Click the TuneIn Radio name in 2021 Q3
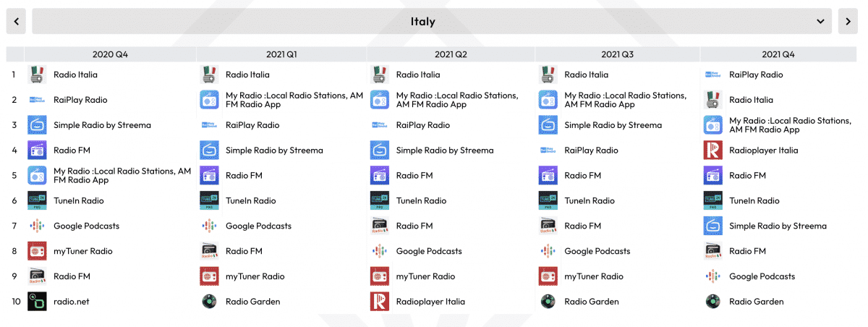This screenshot has width=868, height=327. coord(590,200)
